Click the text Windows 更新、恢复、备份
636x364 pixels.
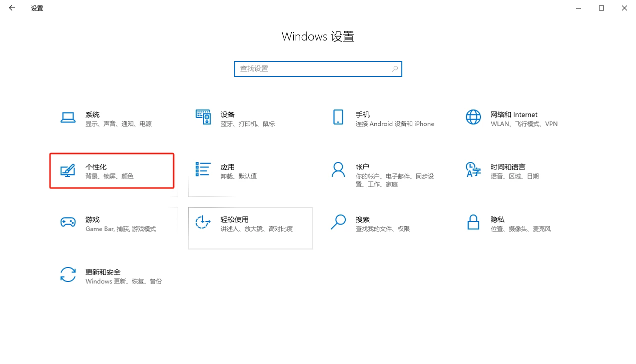coord(124,281)
